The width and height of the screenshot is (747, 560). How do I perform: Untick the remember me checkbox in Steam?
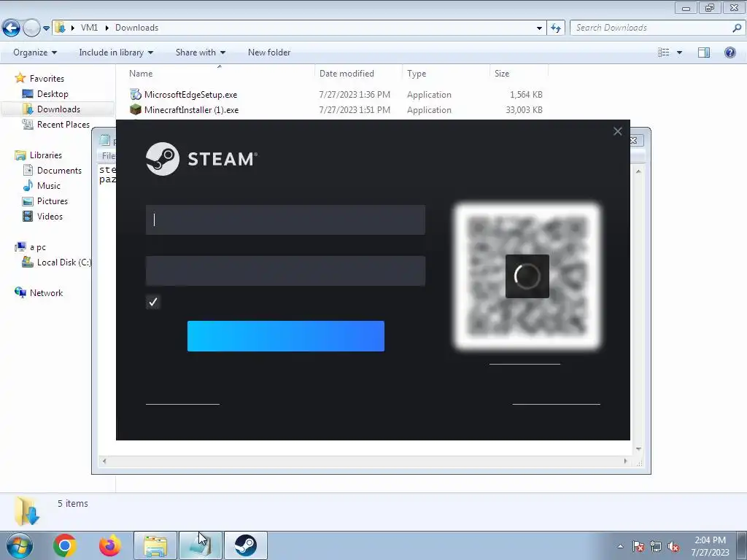coord(153,302)
